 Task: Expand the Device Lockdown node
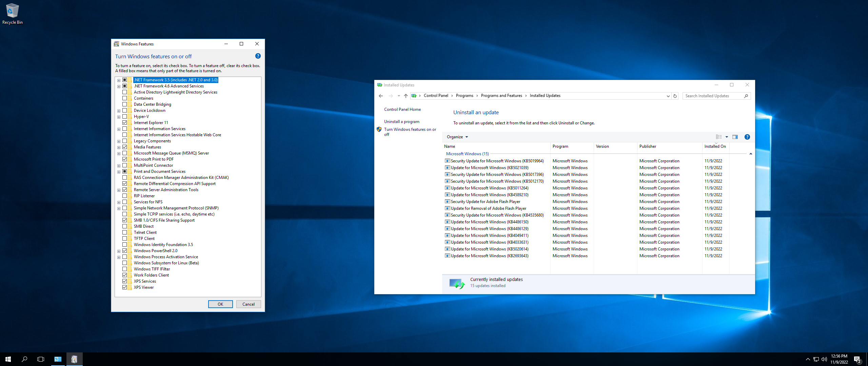click(119, 111)
